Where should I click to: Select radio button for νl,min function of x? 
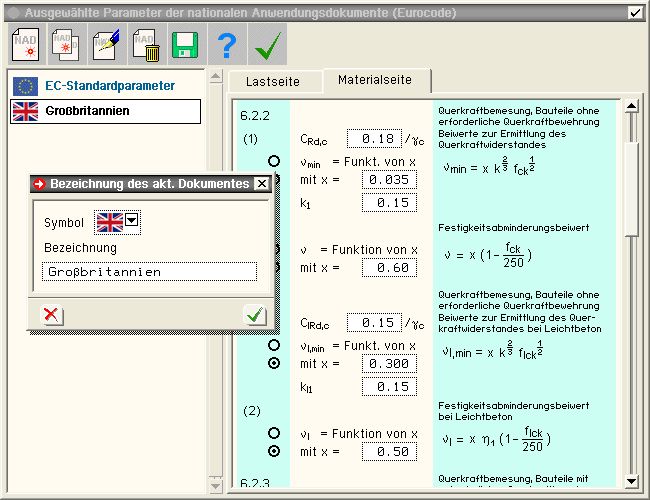click(x=274, y=344)
